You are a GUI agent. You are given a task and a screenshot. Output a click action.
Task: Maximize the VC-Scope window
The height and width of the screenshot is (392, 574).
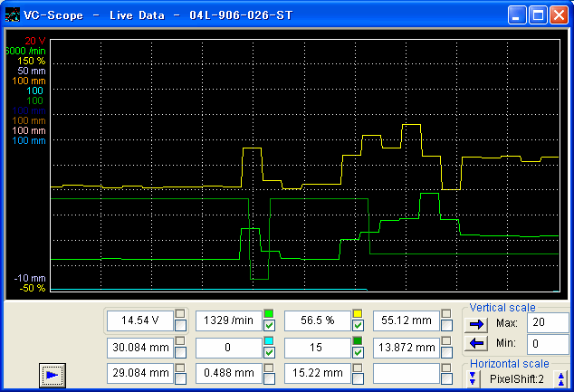pyautogui.click(x=538, y=15)
